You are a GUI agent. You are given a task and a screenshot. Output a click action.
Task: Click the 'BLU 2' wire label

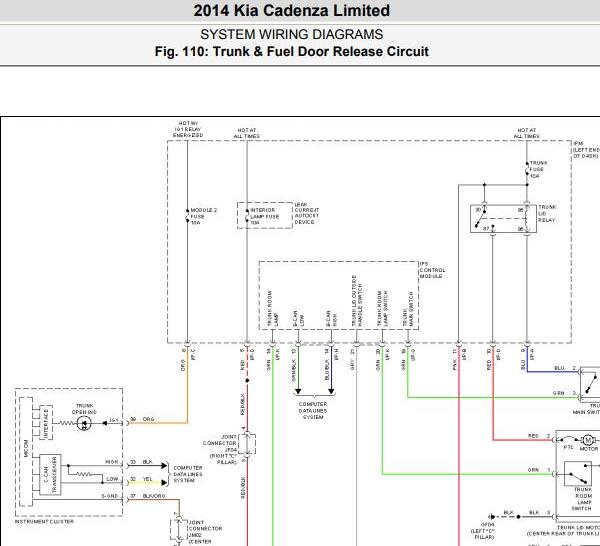(x=565, y=368)
